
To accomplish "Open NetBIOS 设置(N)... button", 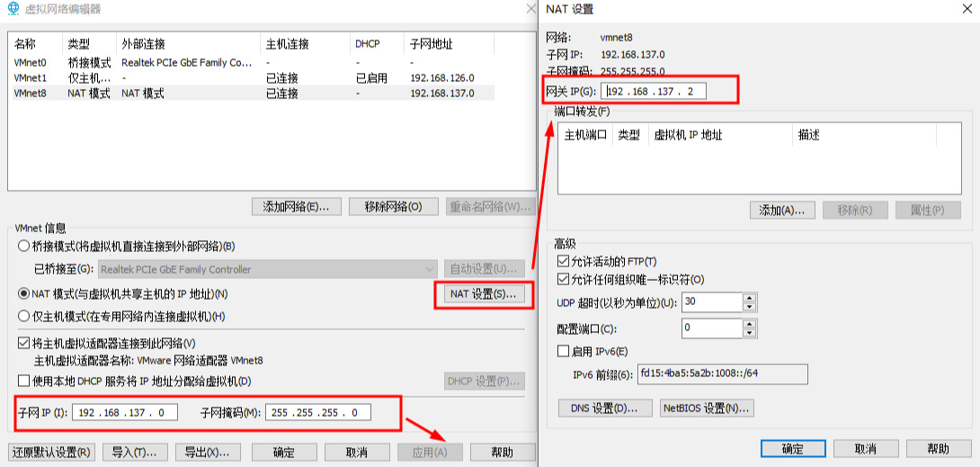I will coord(707,409).
